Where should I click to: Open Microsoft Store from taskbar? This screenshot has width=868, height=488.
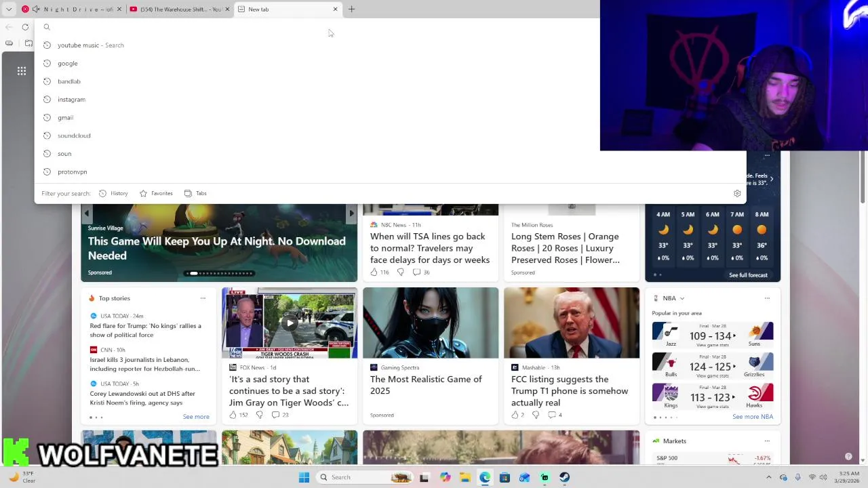pyautogui.click(x=505, y=477)
